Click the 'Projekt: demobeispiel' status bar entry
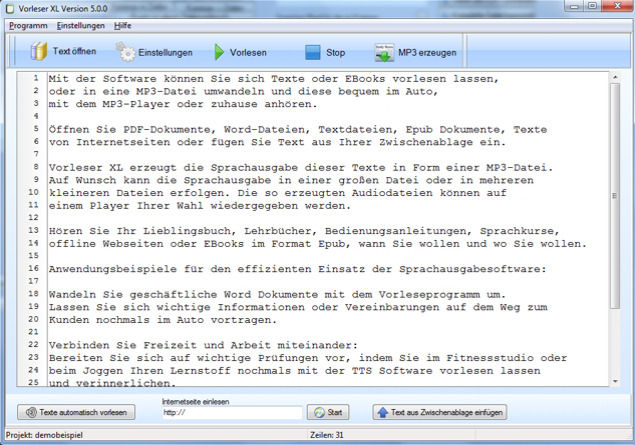Viewport: 635px width, 445px height. coord(44,435)
